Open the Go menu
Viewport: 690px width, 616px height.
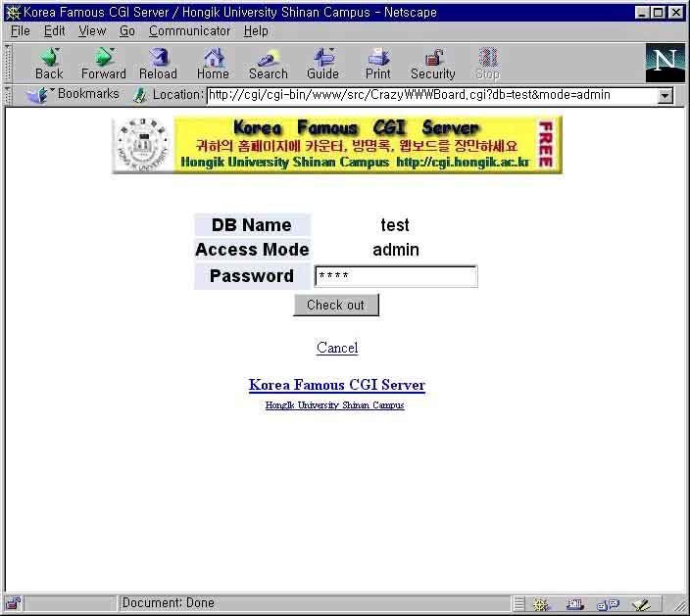pyautogui.click(x=127, y=31)
